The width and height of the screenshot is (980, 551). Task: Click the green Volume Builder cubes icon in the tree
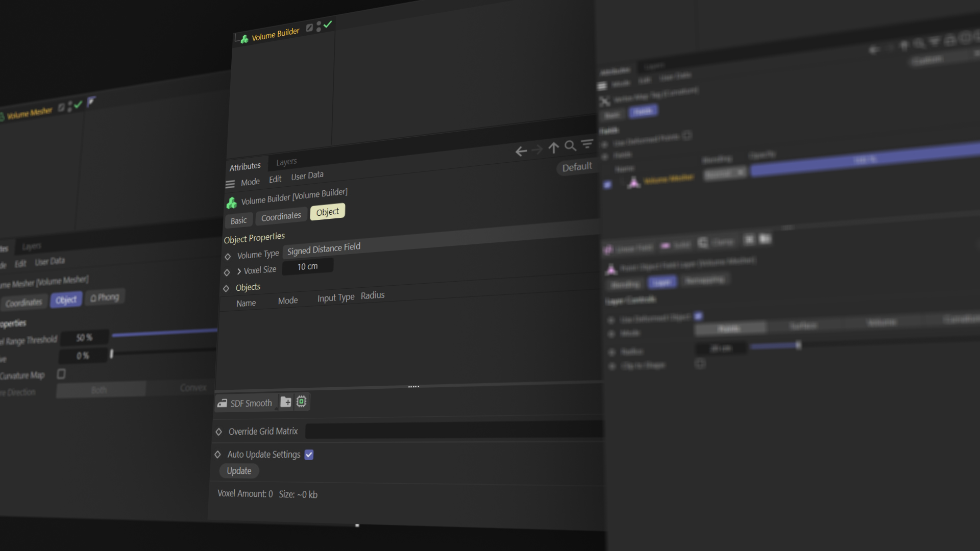(x=244, y=39)
